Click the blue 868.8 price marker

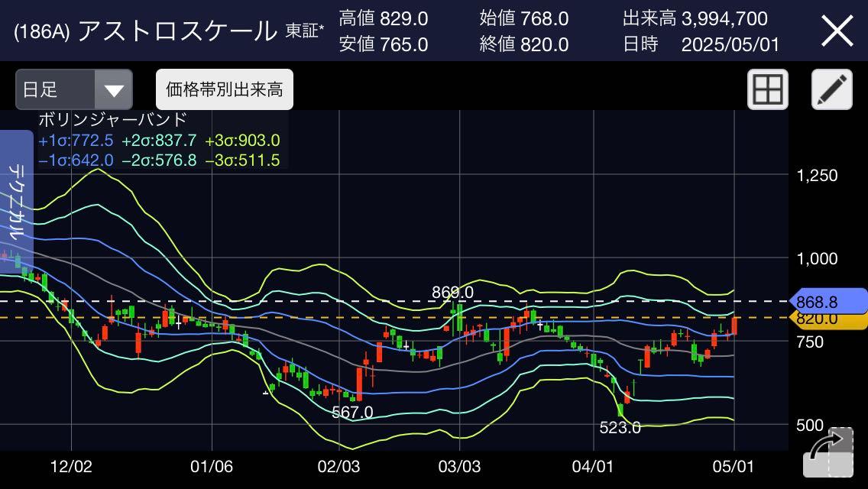pos(828,302)
